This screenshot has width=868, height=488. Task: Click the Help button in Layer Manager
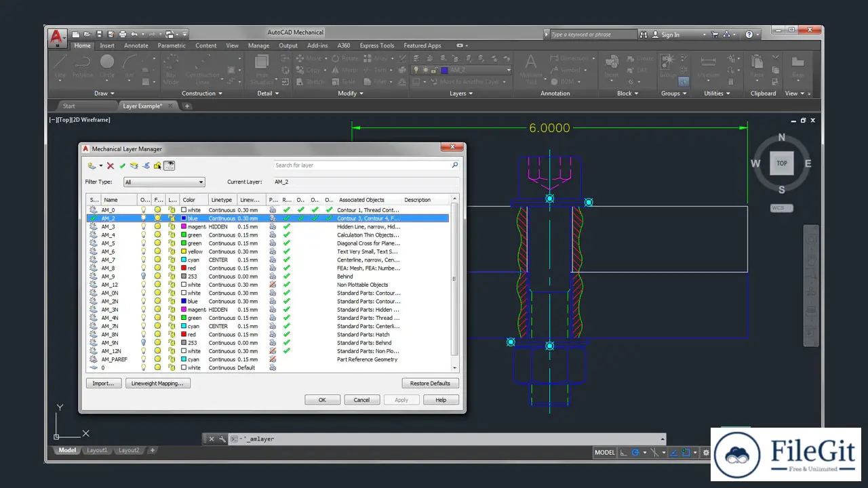pyautogui.click(x=441, y=400)
